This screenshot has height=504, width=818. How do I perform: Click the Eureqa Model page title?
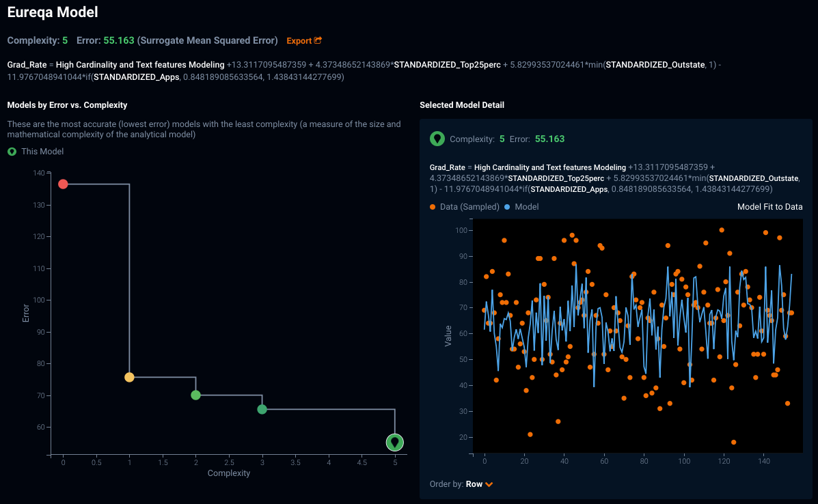click(x=53, y=12)
